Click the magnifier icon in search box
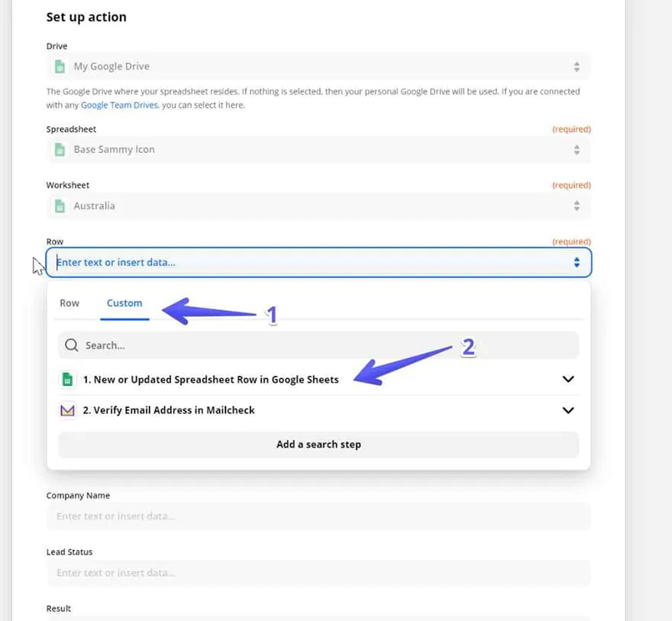The width and height of the screenshot is (672, 621). 72,345
